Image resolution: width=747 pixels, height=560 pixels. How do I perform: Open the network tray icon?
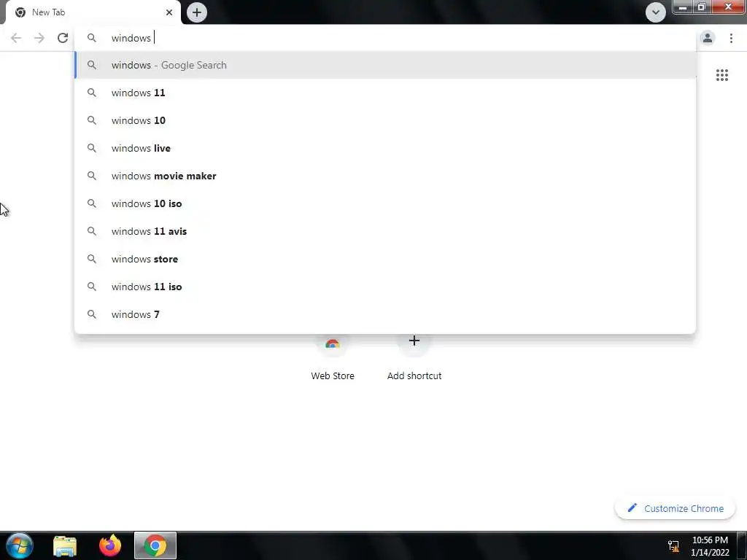(673, 546)
